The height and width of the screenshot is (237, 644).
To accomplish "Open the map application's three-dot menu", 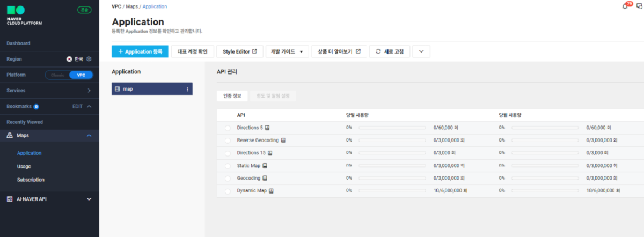I will [x=187, y=89].
